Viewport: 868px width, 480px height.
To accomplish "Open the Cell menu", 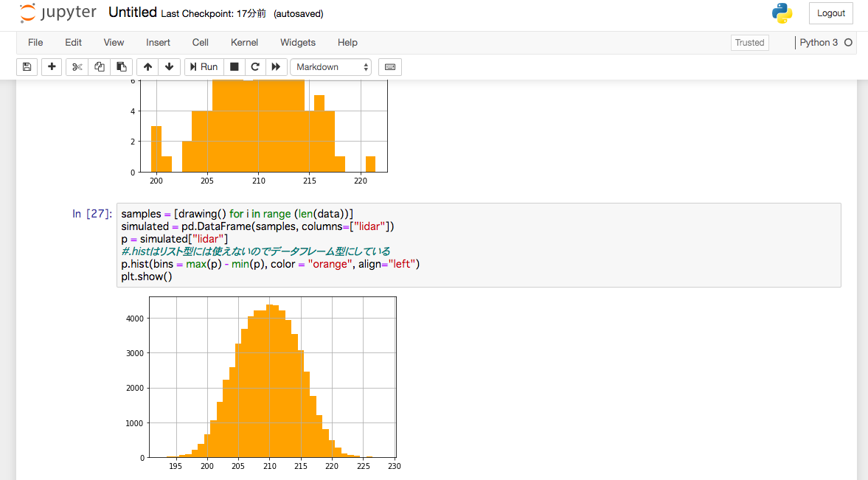I will (201, 43).
